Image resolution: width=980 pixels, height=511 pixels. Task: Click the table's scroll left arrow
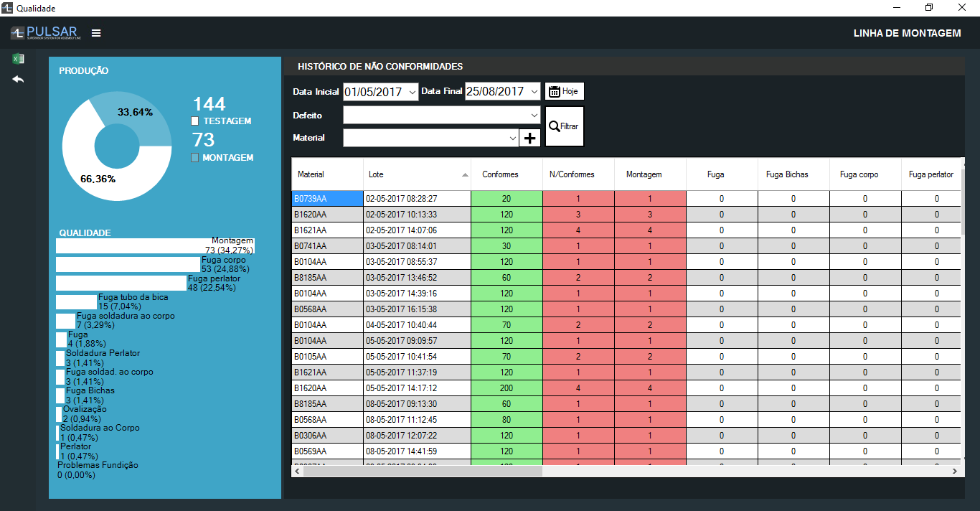click(x=298, y=472)
